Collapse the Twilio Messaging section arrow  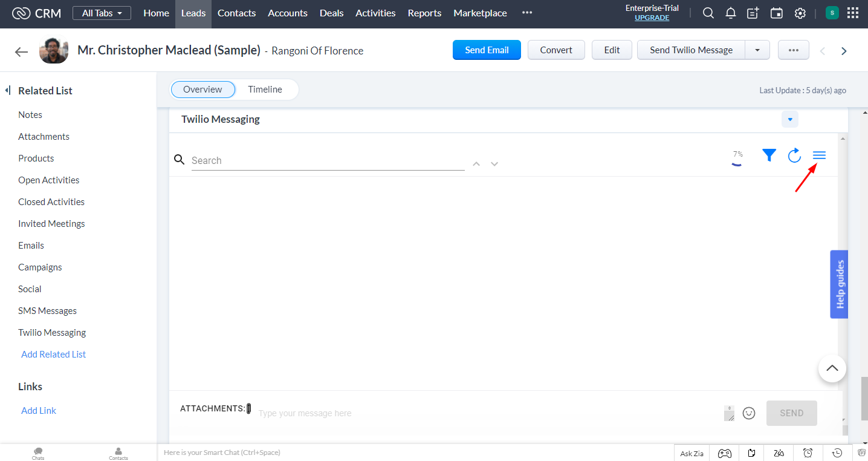point(790,119)
